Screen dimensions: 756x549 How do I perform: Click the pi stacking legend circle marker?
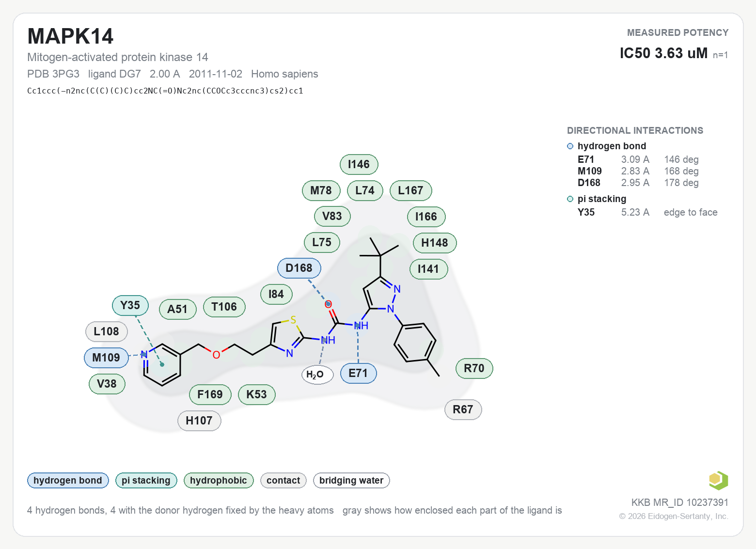(570, 199)
